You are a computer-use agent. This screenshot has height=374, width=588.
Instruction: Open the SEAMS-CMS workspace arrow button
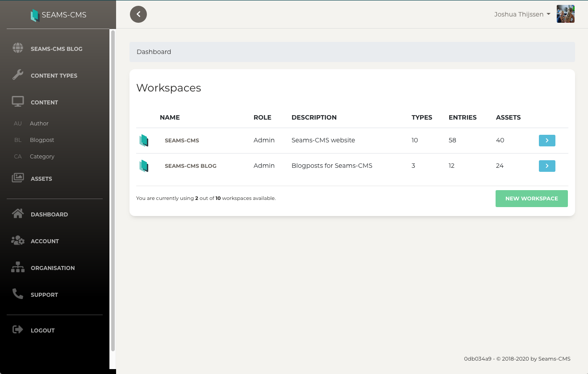[547, 141]
